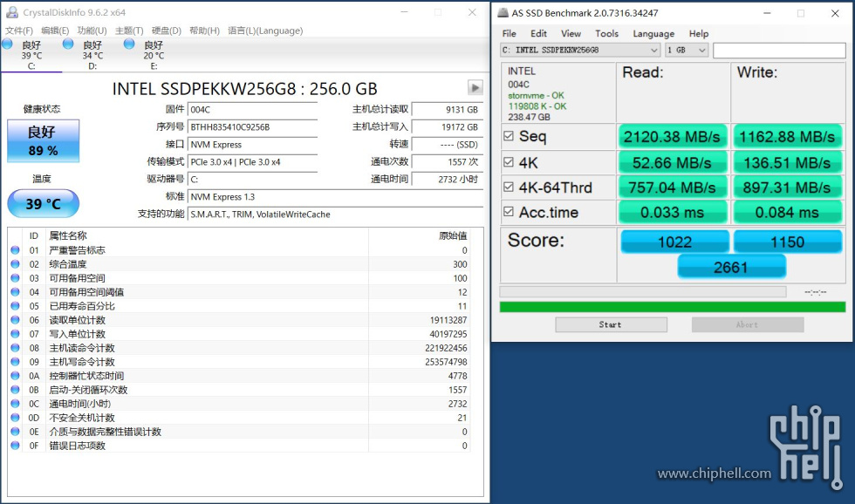Screen dimensions: 855x504
Task: Open the 功能(U) menu
Action: click(92, 31)
